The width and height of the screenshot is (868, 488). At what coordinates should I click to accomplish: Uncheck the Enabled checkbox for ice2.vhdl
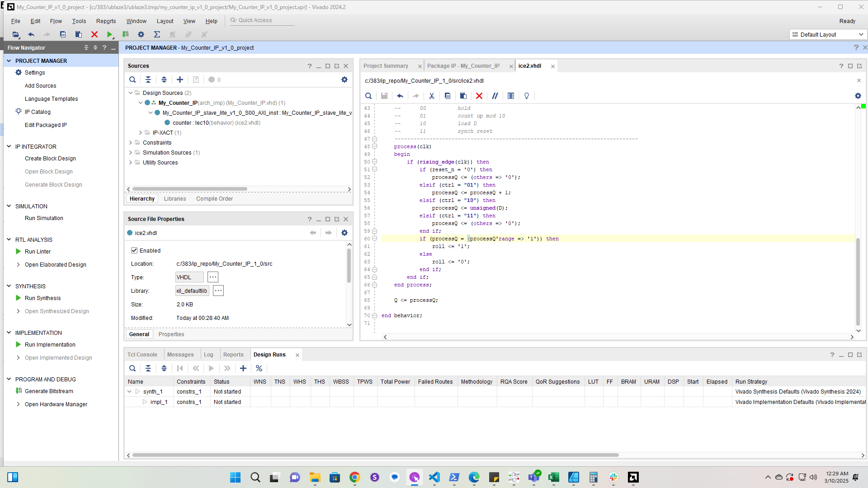[x=134, y=250]
